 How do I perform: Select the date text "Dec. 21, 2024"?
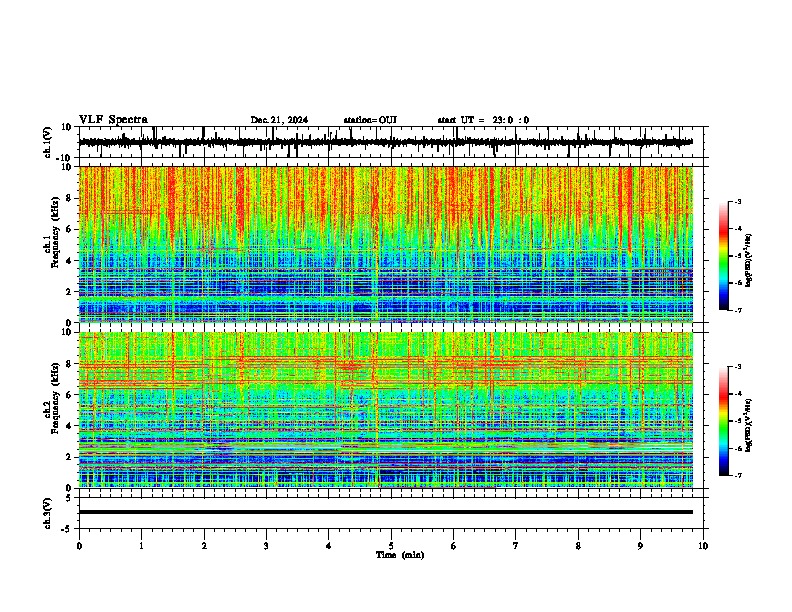(x=279, y=120)
